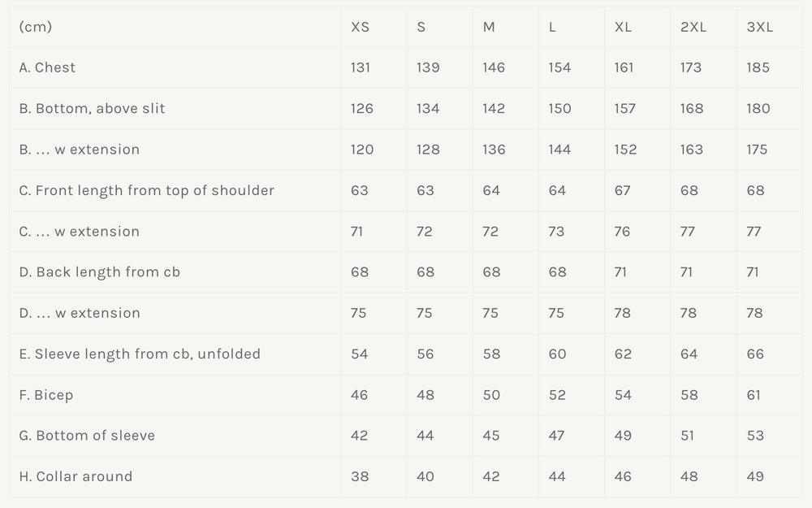Viewport: 812px width, 508px height.
Task: Click the M size header
Action: [489, 27]
